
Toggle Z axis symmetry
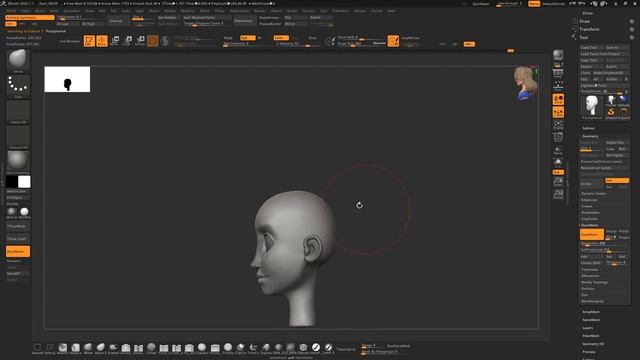pyautogui.click(x=34, y=24)
